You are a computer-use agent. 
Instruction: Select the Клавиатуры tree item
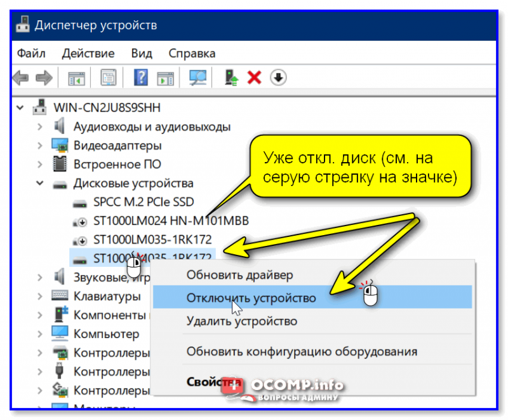(107, 296)
